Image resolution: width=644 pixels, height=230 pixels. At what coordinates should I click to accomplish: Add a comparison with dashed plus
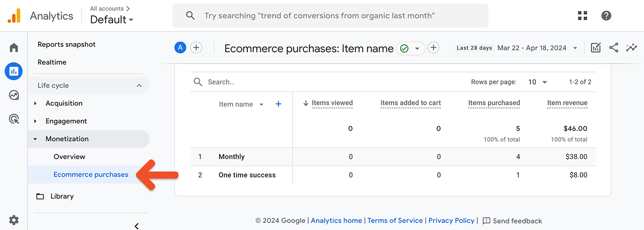[x=196, y=48]
